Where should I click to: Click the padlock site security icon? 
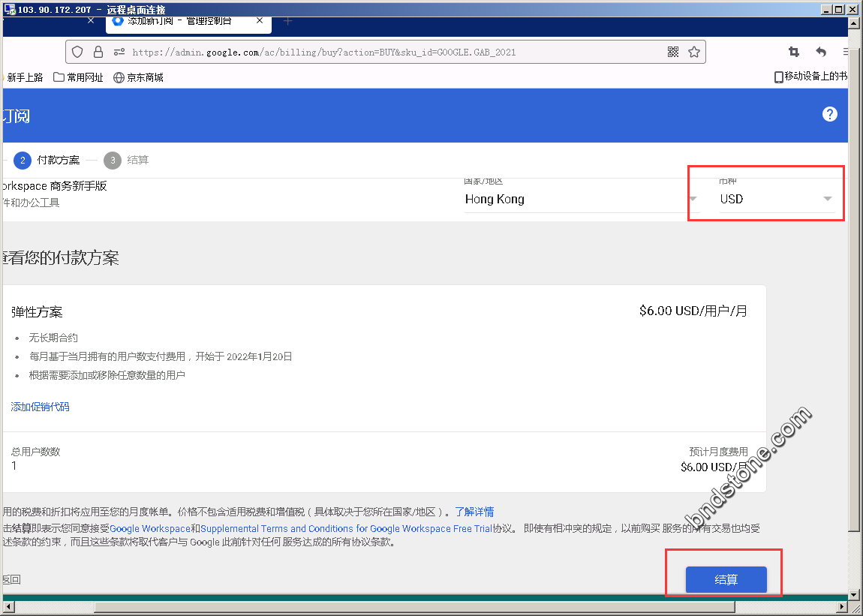[x=98, y=52]
